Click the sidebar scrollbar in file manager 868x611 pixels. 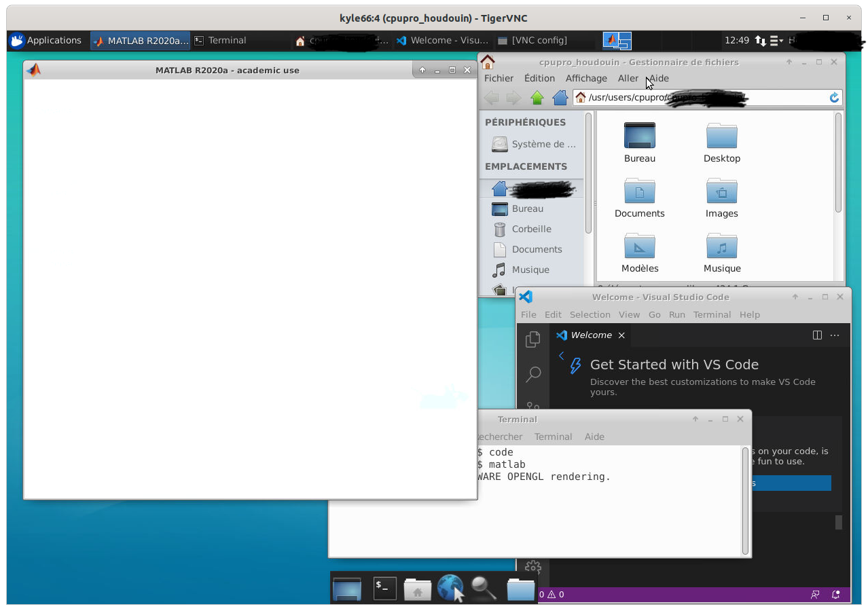(x=588, y=173)
